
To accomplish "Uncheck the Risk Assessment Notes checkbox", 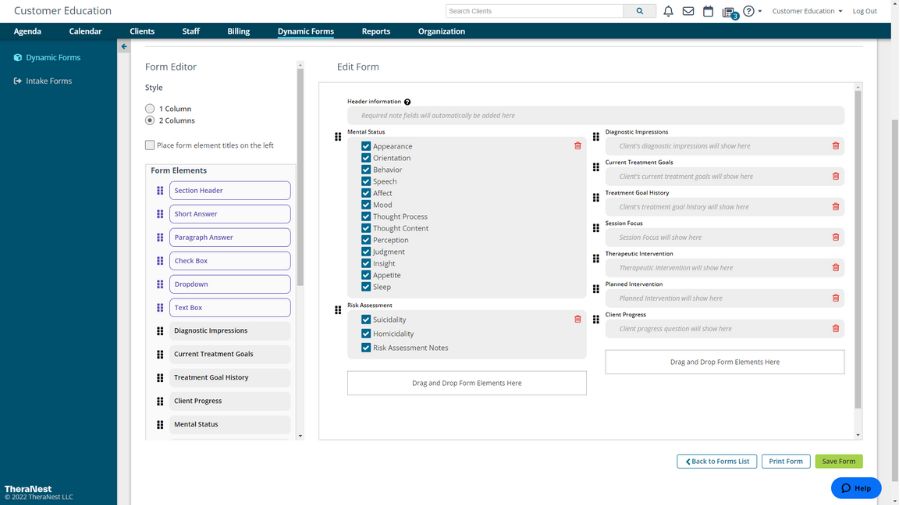I will [366, 348].
